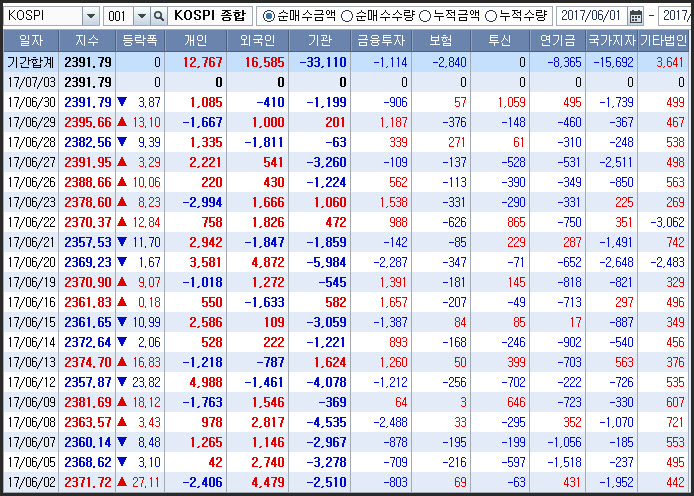Image resolution: width=694 pixels, height=496 pixels.
Task: Select the 17/06/28 date cell
Action: click(x=32, y=142)
